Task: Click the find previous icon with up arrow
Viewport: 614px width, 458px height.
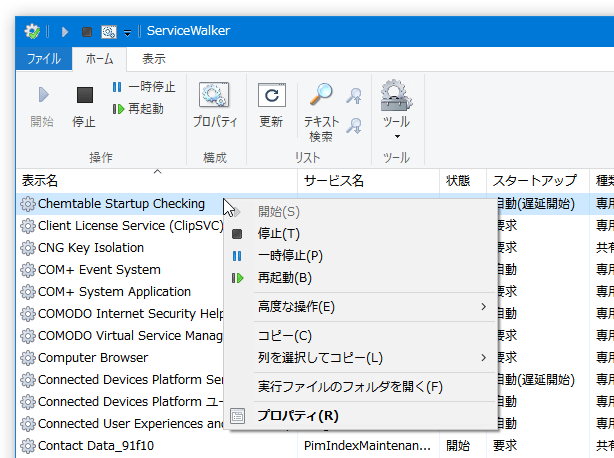Action: [354, 96]
